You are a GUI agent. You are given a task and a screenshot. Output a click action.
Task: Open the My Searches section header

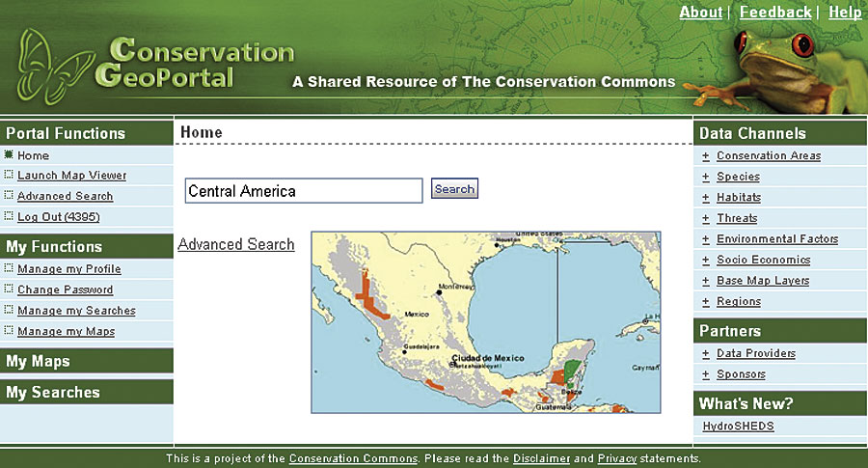click(x=87, y=392)
